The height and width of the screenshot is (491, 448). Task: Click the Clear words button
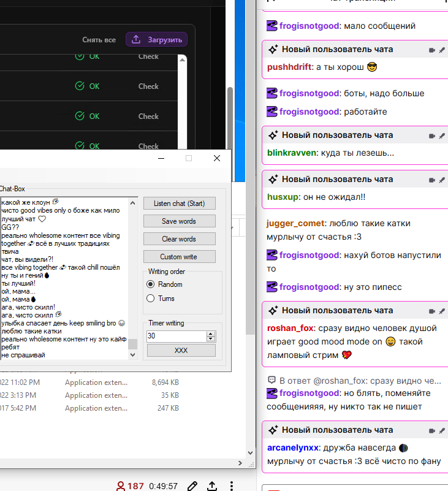tap(179, 238)
